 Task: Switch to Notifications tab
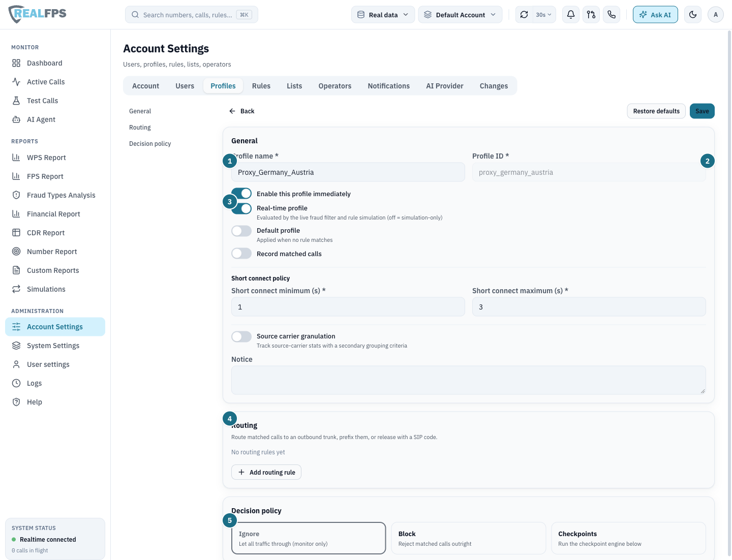point(389,86)
